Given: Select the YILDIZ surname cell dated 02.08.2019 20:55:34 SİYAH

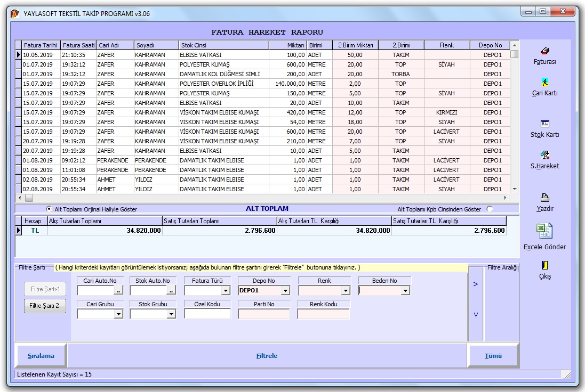Looking at the screenshot, I should (x=156, y=189).
